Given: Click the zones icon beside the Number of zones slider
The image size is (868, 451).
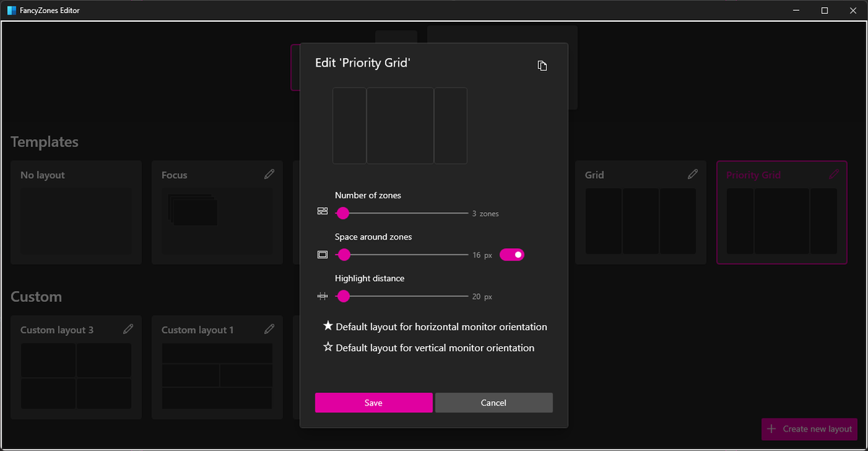Looking at the screenshot, I should (323, 211).
